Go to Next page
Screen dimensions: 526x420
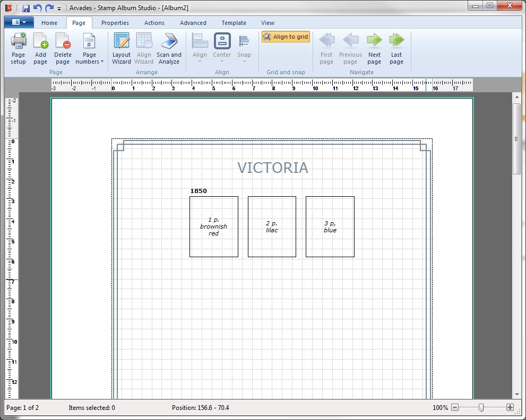coord(374,49)
